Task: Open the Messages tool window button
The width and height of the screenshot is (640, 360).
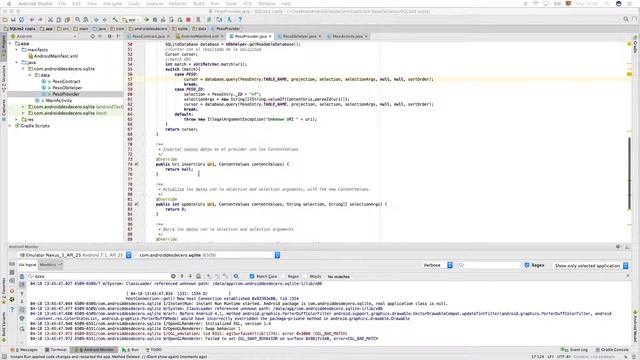Action: (24, 350)
